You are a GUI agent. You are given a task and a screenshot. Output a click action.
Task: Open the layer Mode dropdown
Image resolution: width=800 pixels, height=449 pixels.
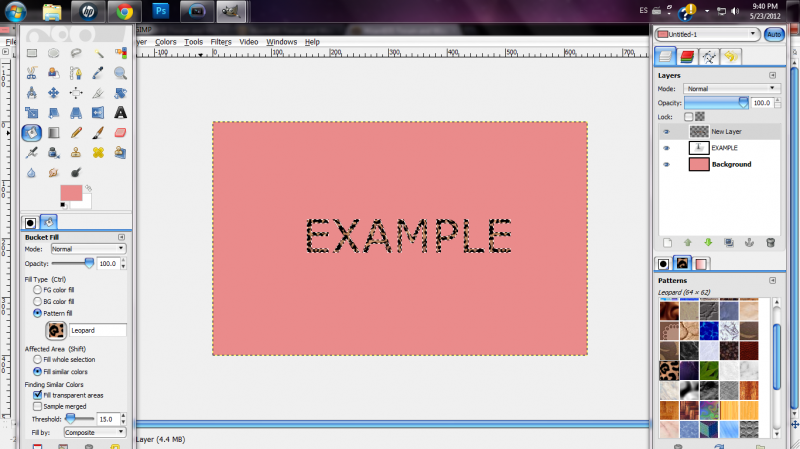click(x=732, y=88)
